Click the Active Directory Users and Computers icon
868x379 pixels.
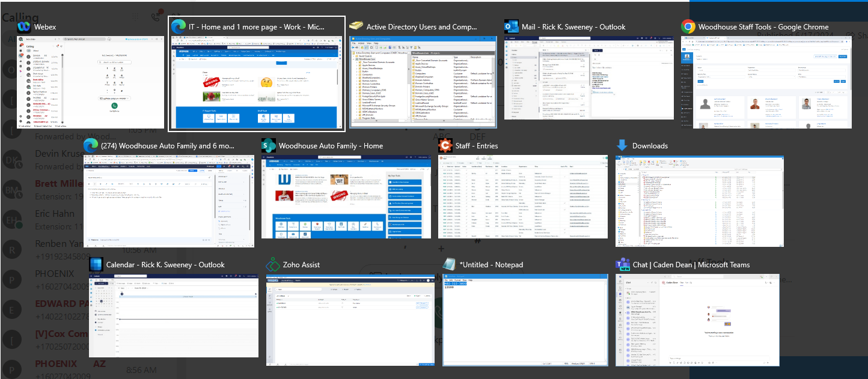[356, 26]
